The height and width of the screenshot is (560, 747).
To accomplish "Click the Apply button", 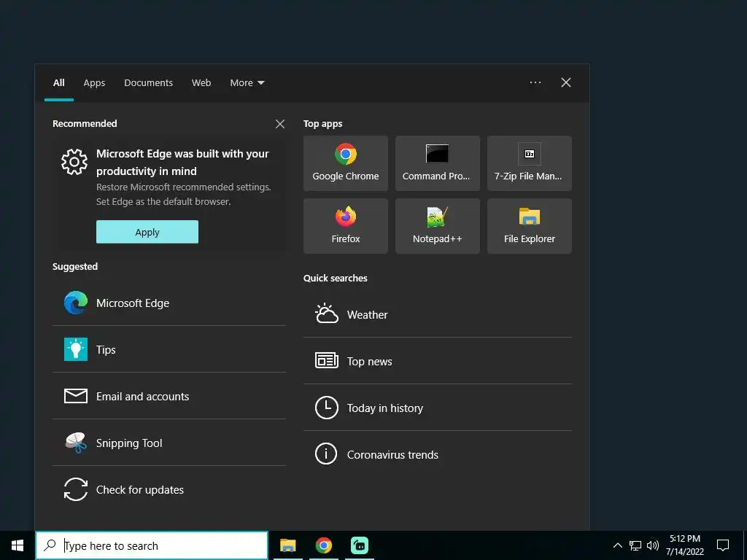I will tap(147, 232).
